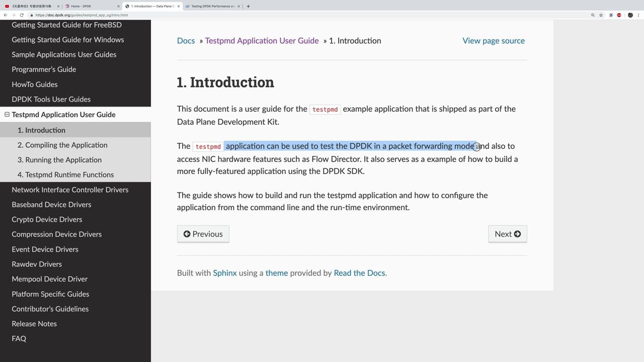The height and width of the screenshot is (362, 644).
Task: Open Getting Started Guide for Windows
Action: pyautogui.click(x=67, y=40)
